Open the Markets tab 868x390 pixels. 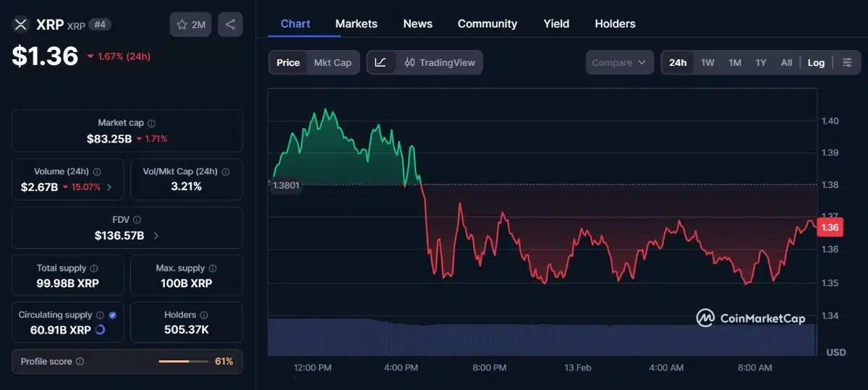[357, 24]
